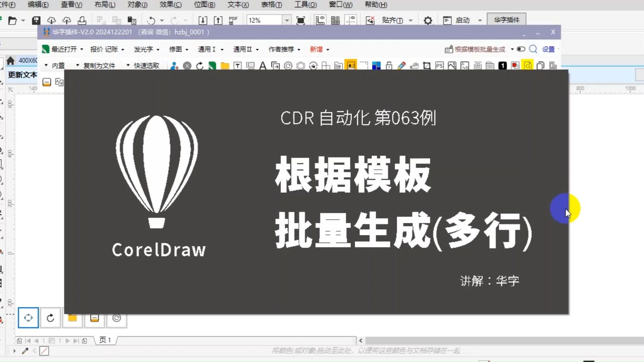644x362 pixels.
Task: Click the padlock icon in plugin toolbar
Action: click(x=389, y=66)
